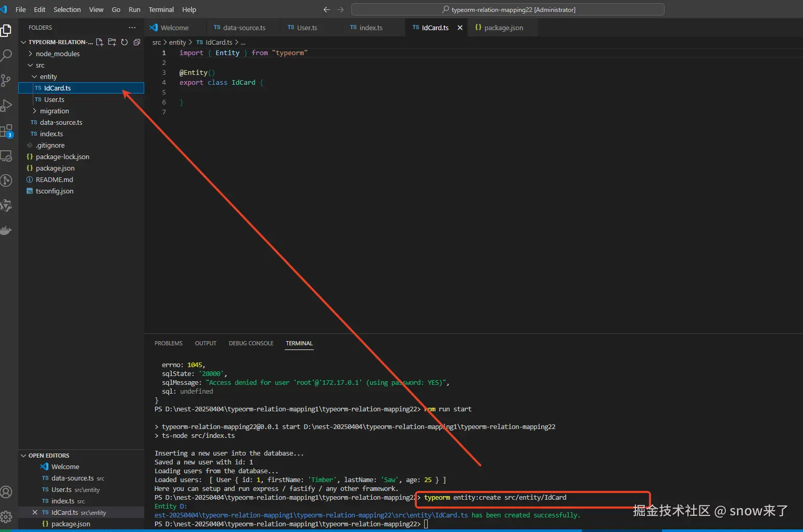
Task: Select the TERMINAL panel tab
Action: click(x=299, y=343)
